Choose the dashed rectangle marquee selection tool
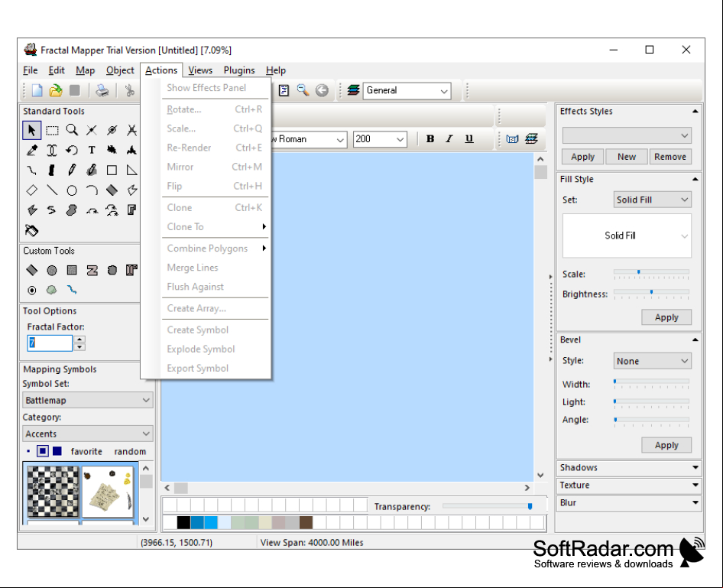 [52, 130]
